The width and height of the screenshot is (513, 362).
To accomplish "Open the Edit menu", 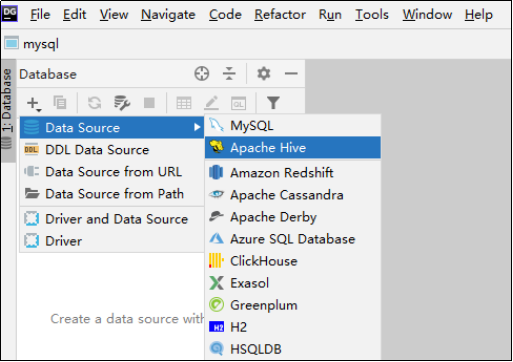I will tap(74, 14).
